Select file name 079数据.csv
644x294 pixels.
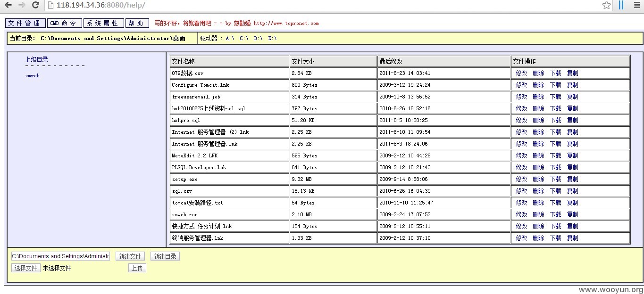click(188, 73)
